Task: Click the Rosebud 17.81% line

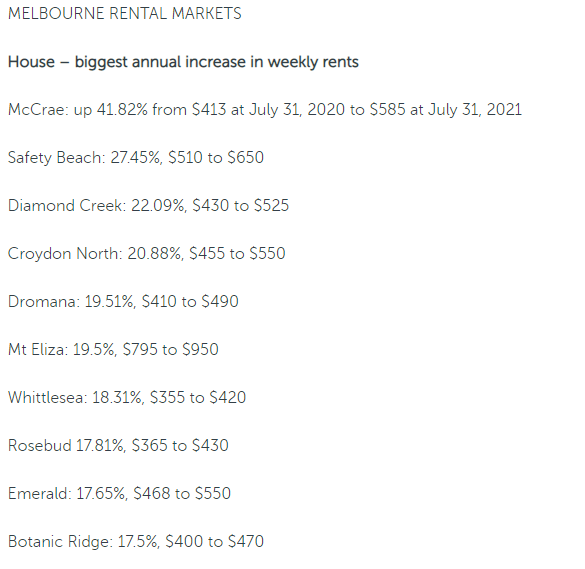Action: pos(118,445)
